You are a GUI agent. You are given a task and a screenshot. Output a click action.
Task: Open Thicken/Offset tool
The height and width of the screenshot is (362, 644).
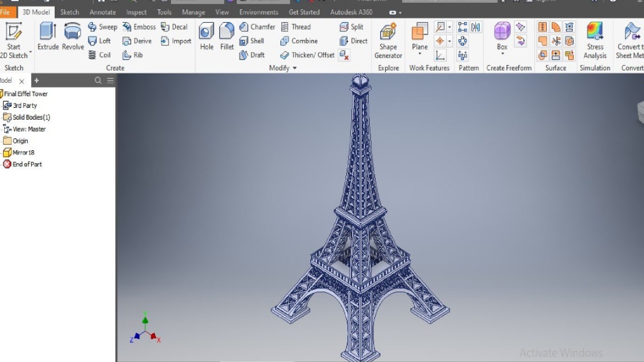click(307, 55)
